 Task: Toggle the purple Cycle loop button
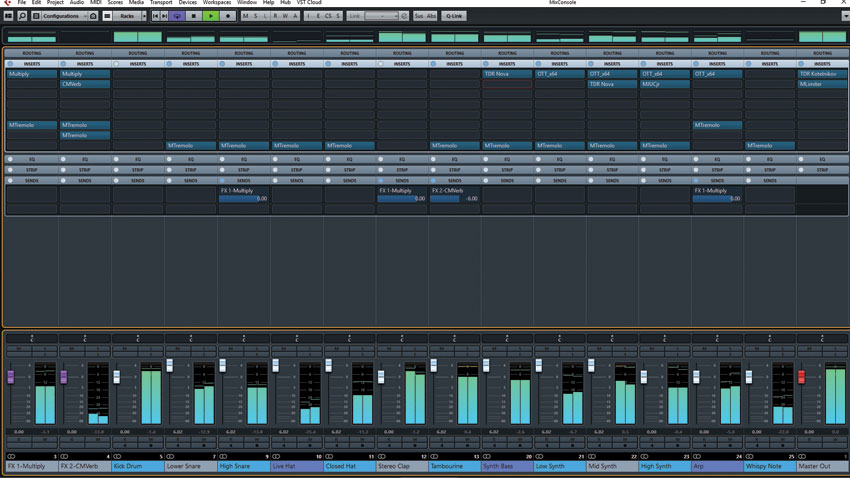point(177,16)
